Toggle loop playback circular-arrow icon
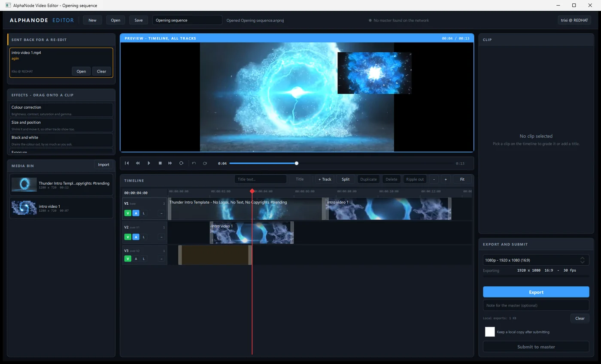The height and width of the screenshot is (364, 601). point(181,163)
